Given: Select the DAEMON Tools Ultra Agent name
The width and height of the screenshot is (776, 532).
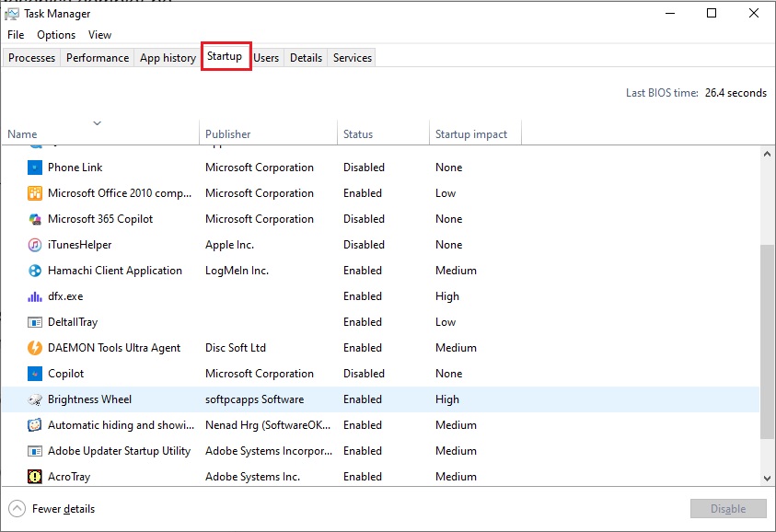Looking at the screenshot, I should (114, 348).
